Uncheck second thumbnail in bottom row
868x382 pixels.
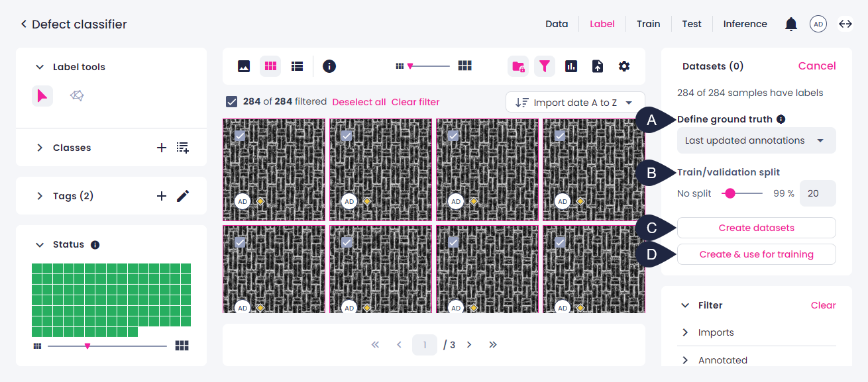pos(347,243)
